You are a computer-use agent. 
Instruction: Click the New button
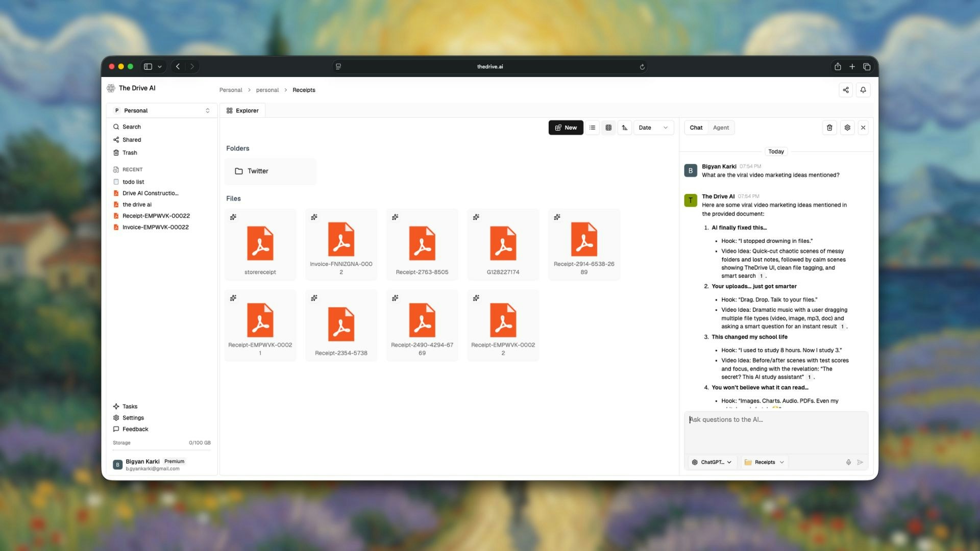(x=566, y=128)
